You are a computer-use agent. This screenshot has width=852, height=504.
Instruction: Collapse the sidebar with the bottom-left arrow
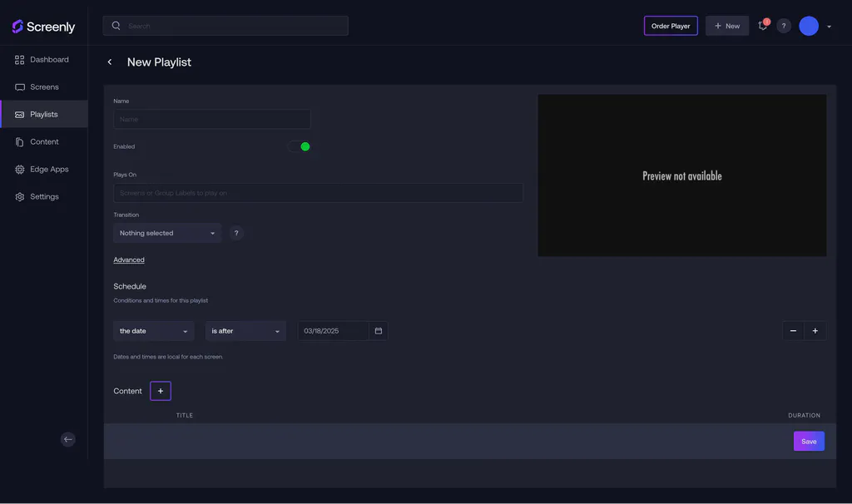click(x=67, y=438)
